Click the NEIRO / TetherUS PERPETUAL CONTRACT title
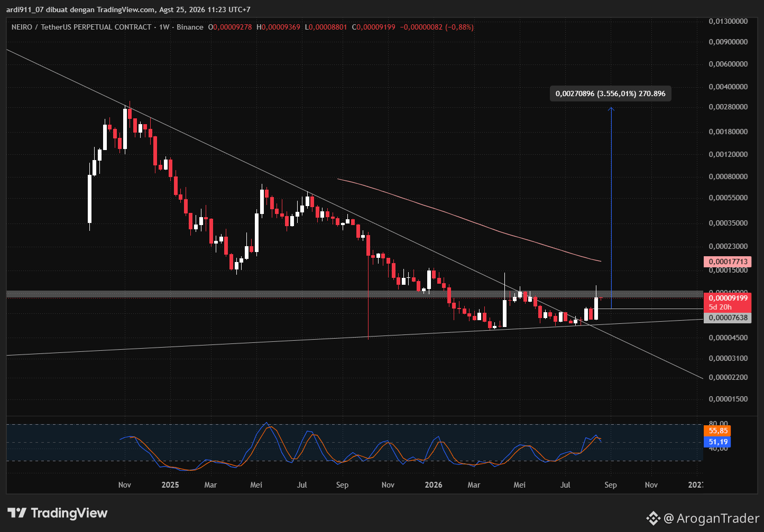Image resolution: width=764 pixels, height=532 pixels. [81, 27]
